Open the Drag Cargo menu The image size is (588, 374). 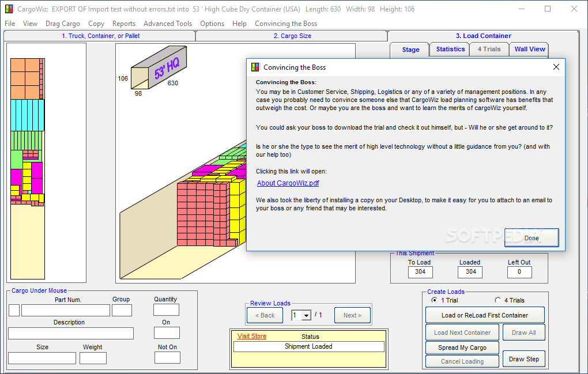(63, 24)
